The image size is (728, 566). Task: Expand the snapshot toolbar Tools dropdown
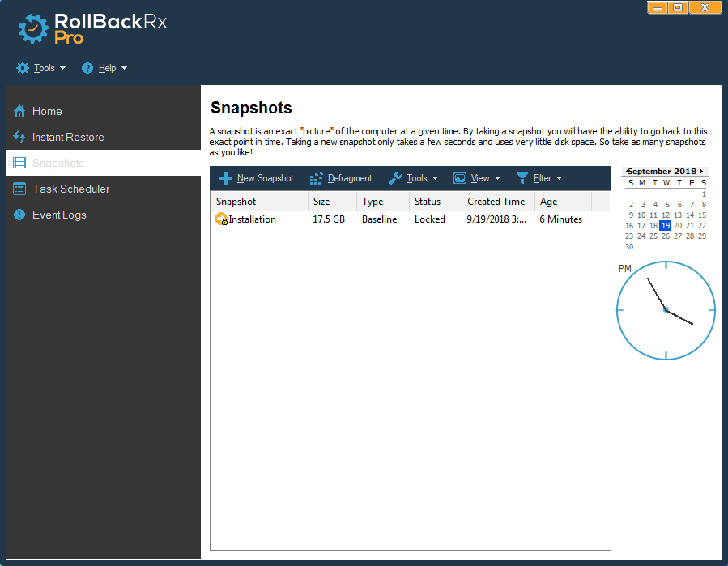point(414,178)
